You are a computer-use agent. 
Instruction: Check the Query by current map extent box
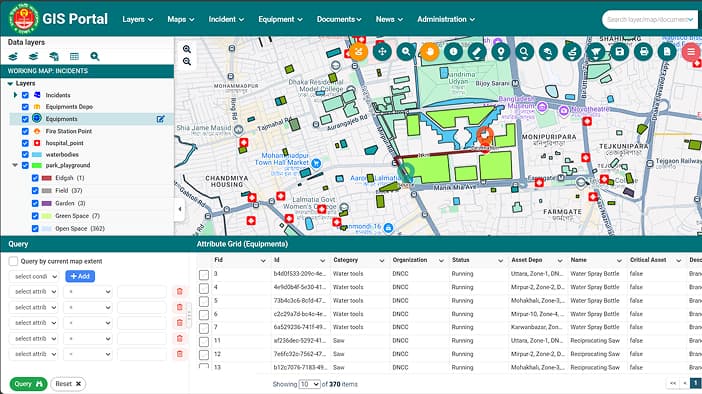point(13,261)
